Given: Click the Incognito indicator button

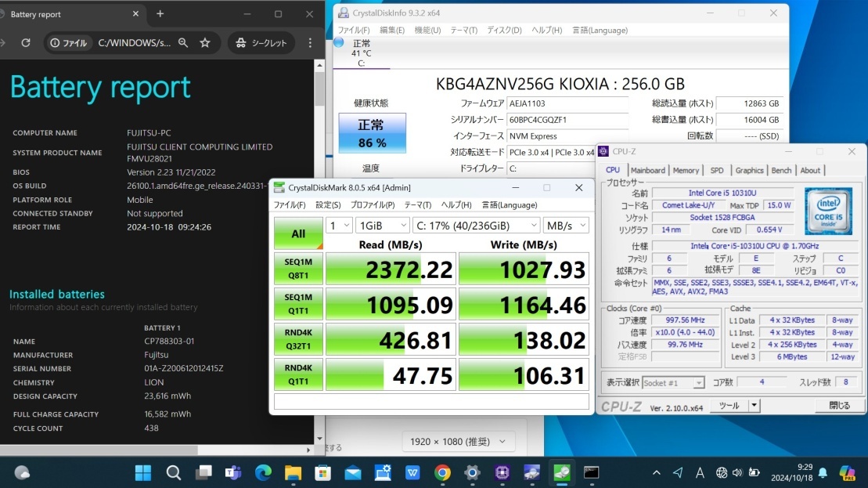Looking at the screenshot, I should [x=261, y=42].
